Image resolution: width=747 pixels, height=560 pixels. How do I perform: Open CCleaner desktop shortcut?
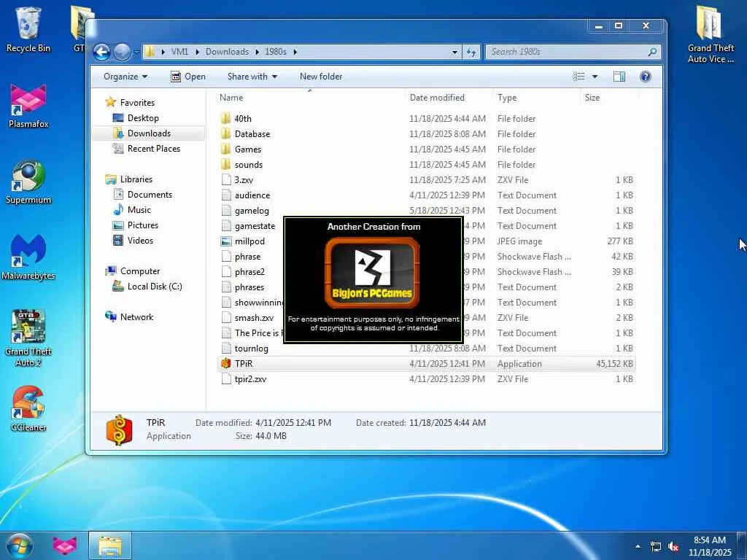[x=28, y=408]
